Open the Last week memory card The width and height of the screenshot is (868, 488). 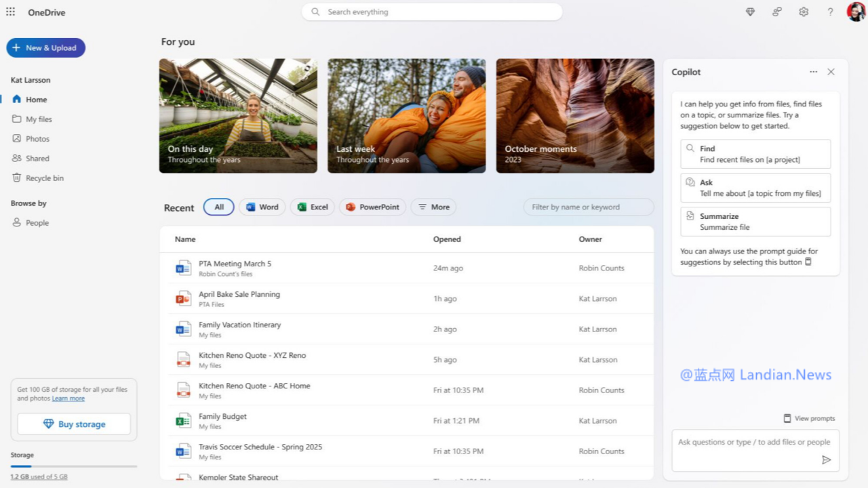pyautogui.click(x=407, y=115)
